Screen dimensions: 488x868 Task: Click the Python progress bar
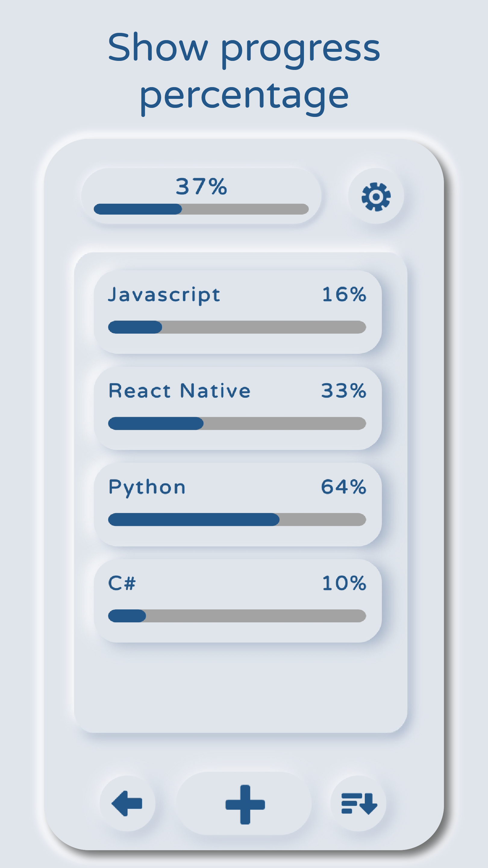pyautogui.click(x=237, y=520)
